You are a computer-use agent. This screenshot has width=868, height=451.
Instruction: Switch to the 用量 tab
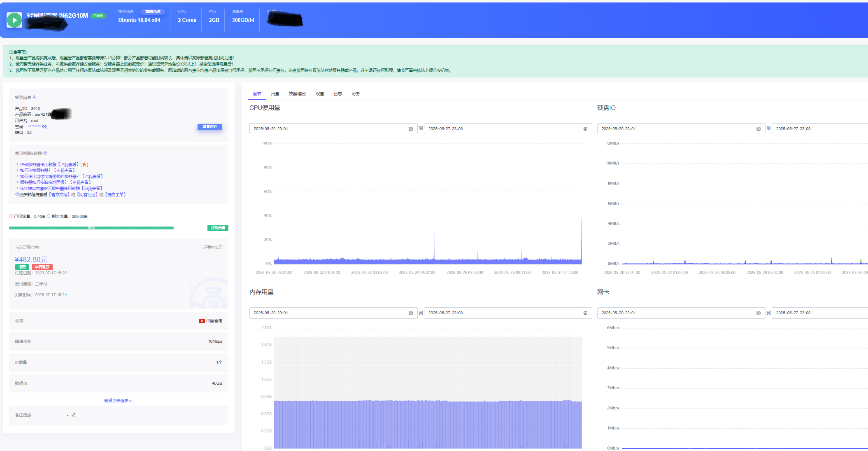(275, 94)
